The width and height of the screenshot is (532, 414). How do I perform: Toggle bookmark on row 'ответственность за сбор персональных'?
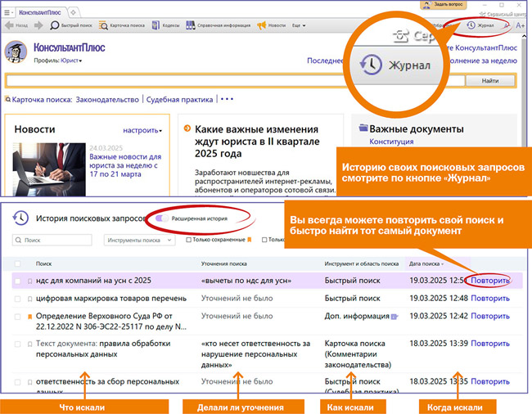tap(29, 382)
